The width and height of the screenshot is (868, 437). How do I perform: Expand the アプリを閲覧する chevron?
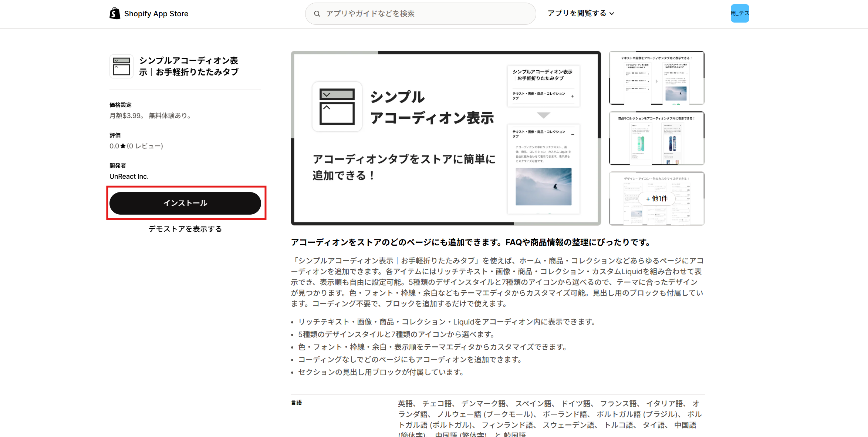[612, 14]
